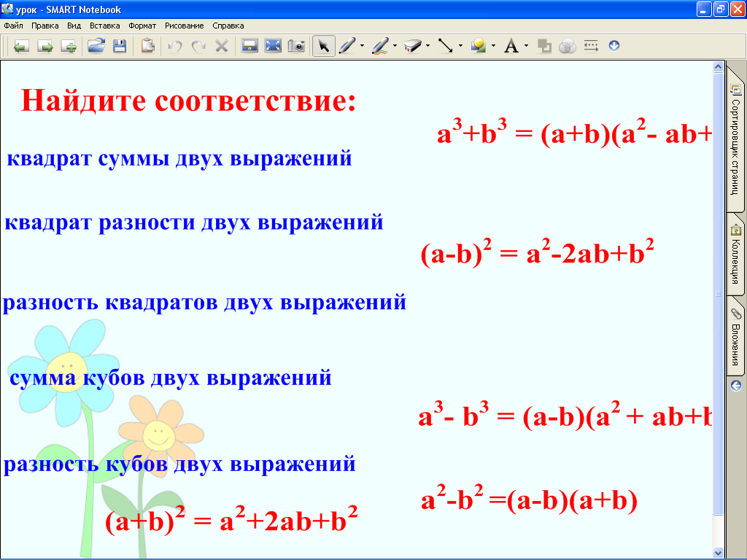Open Line styles dropdown arrow
The width and height of the screenshot is (747, 560).
(x=460, y=46)
